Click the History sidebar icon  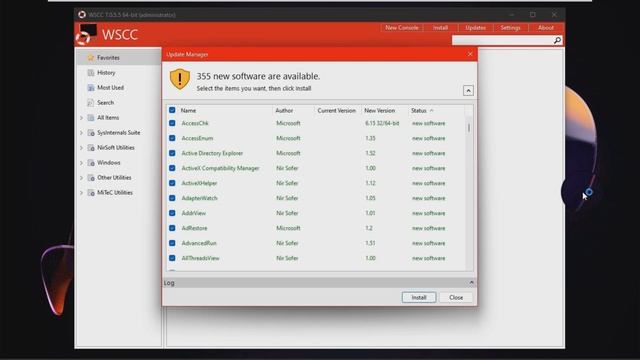(91, 73)
